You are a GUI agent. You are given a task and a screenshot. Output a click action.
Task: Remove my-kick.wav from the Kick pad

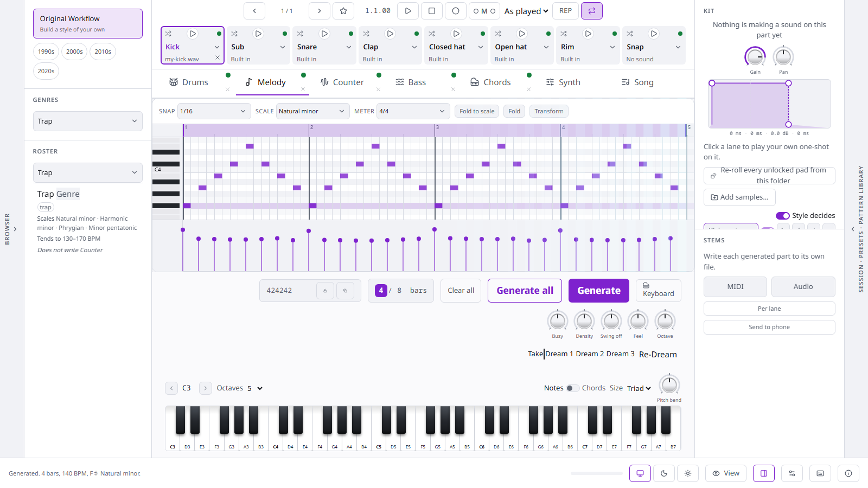tap(218, 57)
